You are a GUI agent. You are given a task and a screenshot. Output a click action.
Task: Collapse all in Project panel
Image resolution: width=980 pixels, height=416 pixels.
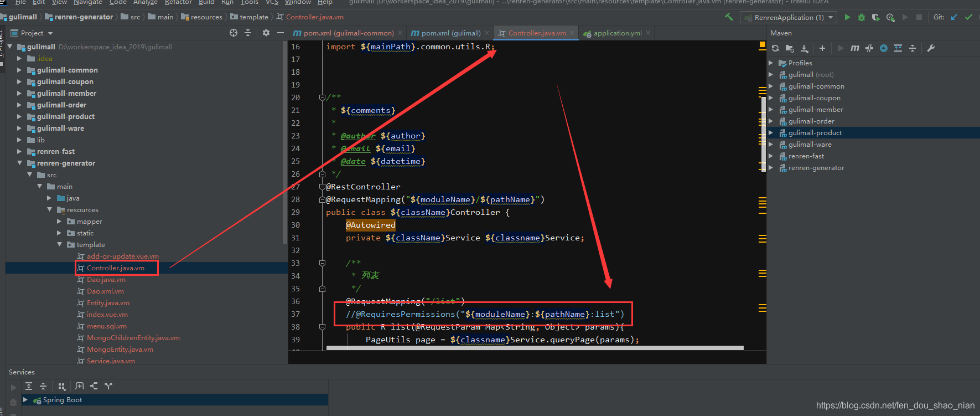[x=248, y=33]
